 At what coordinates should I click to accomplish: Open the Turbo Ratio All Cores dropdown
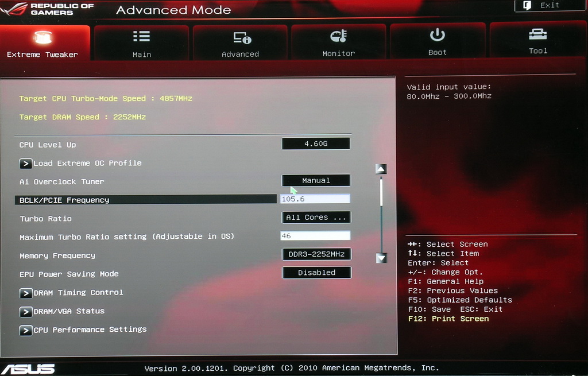tap(316, 218)
